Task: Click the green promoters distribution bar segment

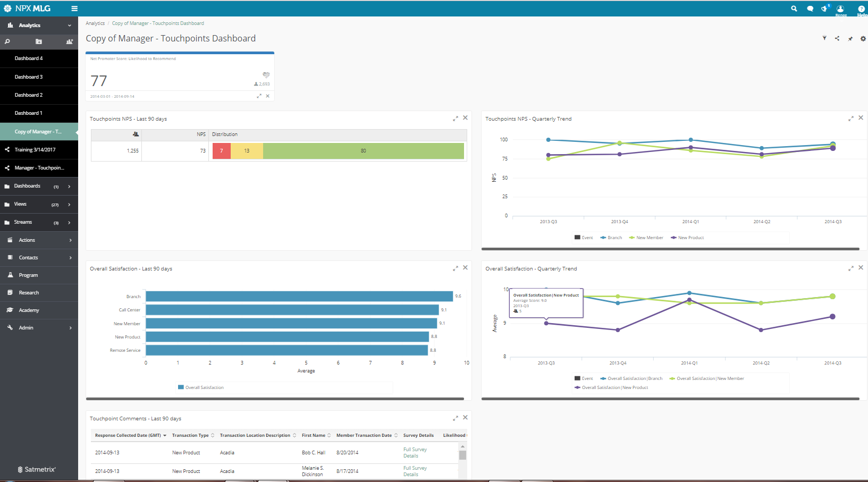Action: click(x=363, y=151)
